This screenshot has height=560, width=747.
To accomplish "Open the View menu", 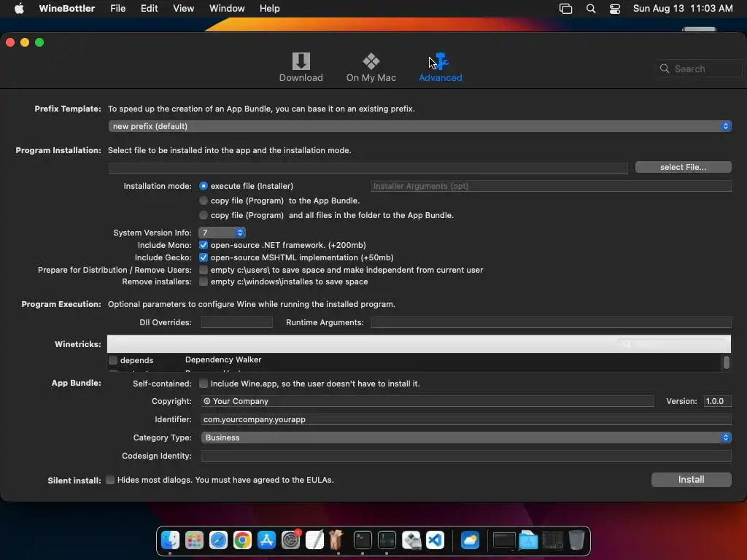I will (183, 9).
